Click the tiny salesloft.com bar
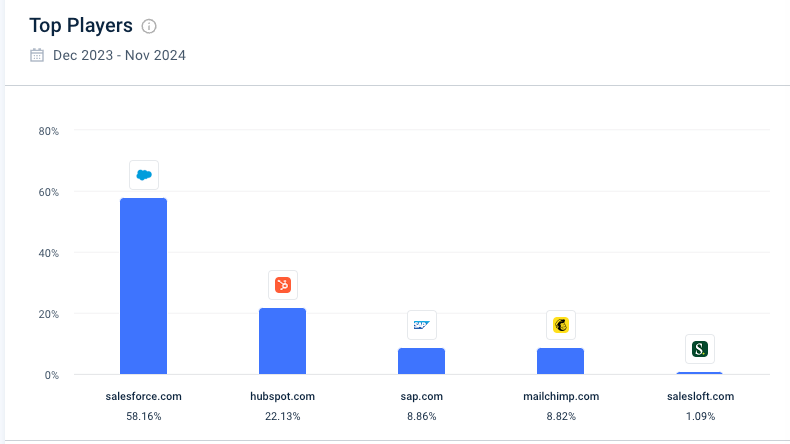Image resolution: width=790 pixels, height=444 pixels. pyautogui.click(x=700, y=373)
